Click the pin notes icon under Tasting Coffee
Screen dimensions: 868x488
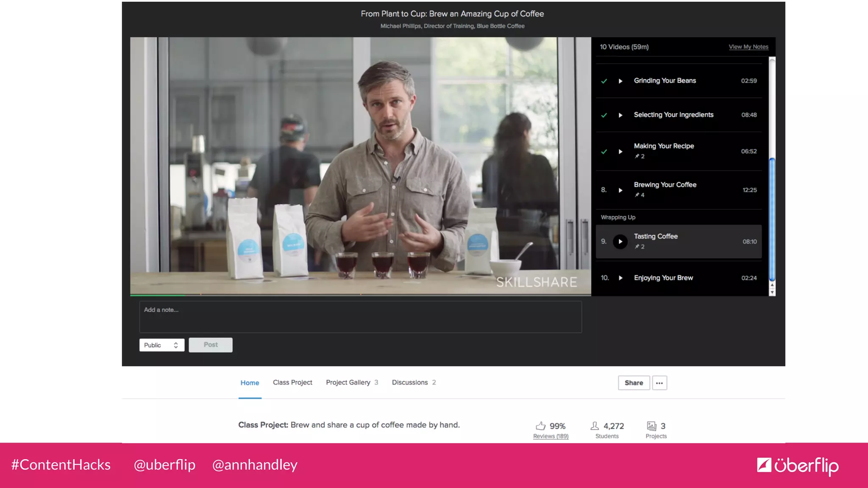pyautogui.click(x=637, y=247)
